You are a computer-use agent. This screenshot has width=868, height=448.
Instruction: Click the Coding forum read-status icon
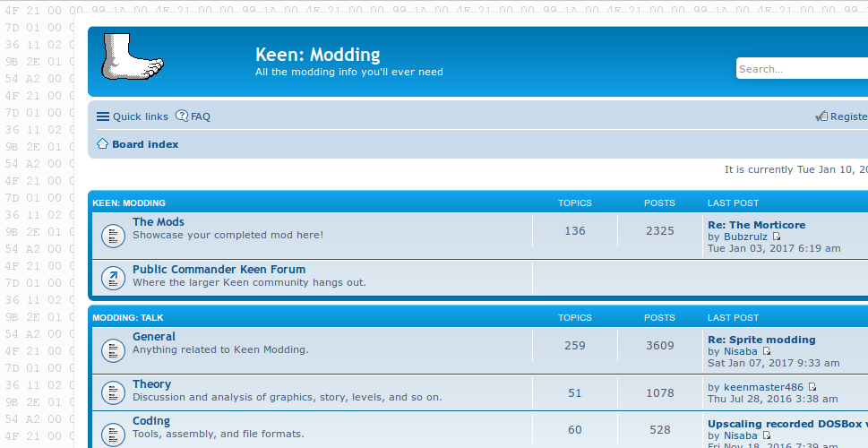pyautogui.click(x=113, y=435)
